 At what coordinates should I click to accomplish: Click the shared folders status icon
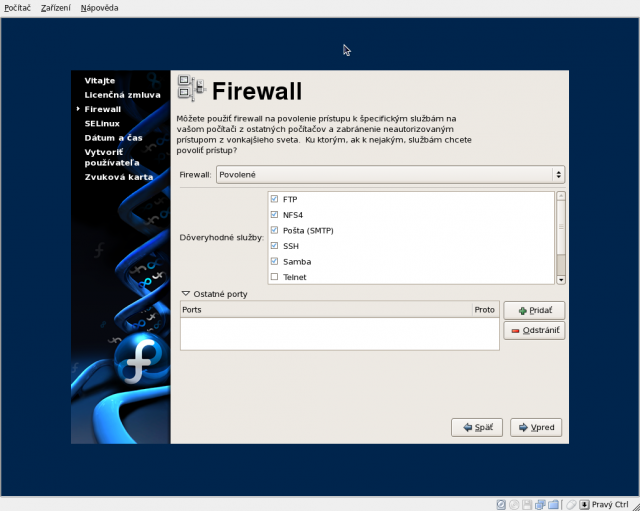point(553,504)
